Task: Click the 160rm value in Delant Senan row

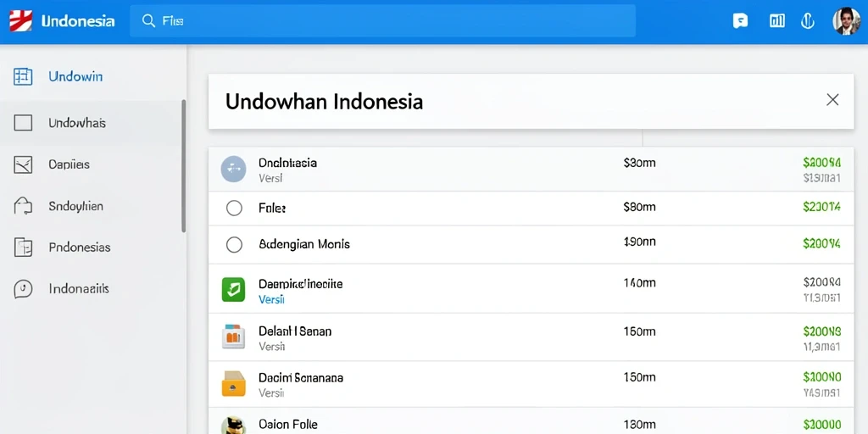Action: click(639, 331)
